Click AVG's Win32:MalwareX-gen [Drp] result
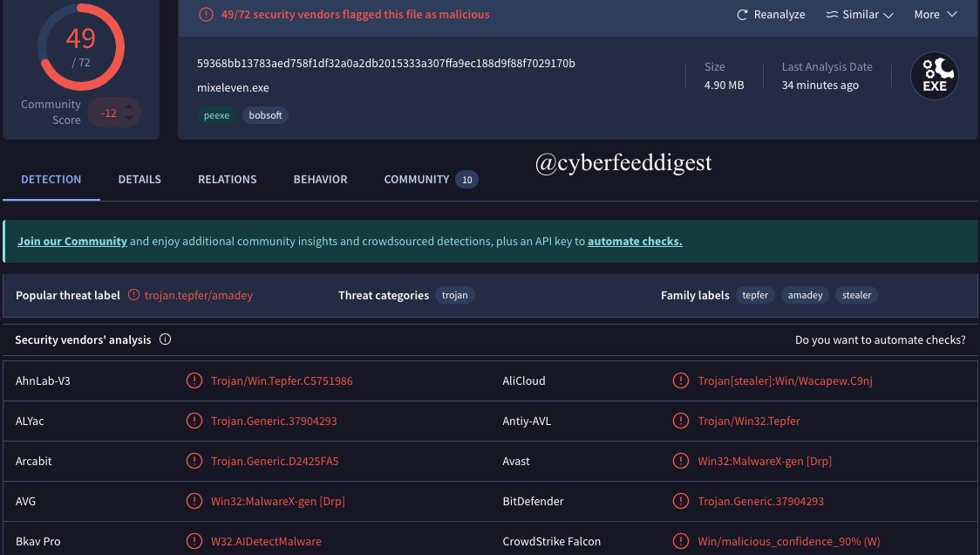This screenshot has height=555, width=980. click(278, 501)
